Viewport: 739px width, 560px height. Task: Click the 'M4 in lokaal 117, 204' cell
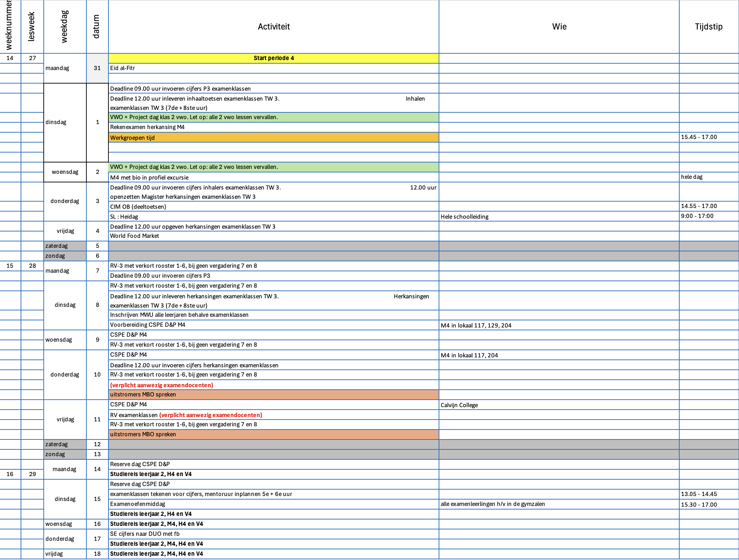point(559,355)
